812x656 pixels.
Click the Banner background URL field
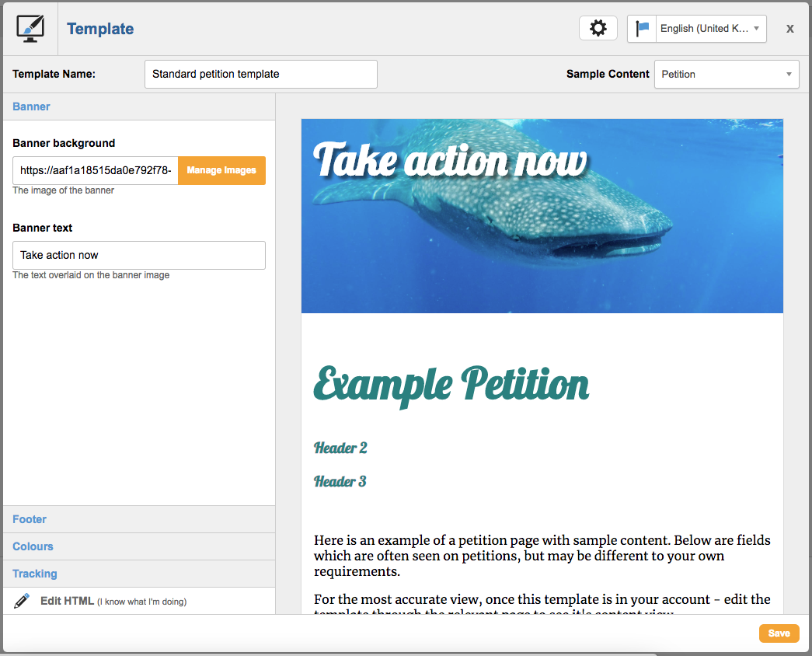[x=96, y=170]
